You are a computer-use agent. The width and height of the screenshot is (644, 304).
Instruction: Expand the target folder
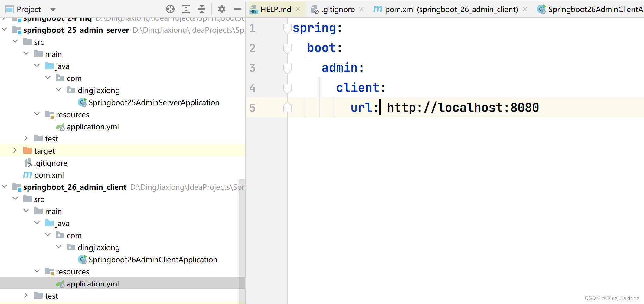click(x=15, y=150)
